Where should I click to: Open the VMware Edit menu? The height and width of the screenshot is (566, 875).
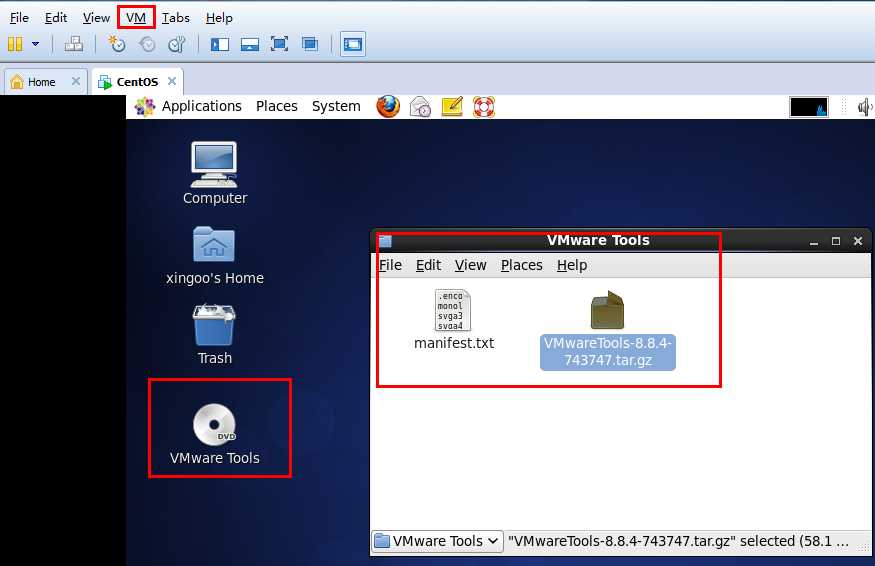click(x=56, y=18)
